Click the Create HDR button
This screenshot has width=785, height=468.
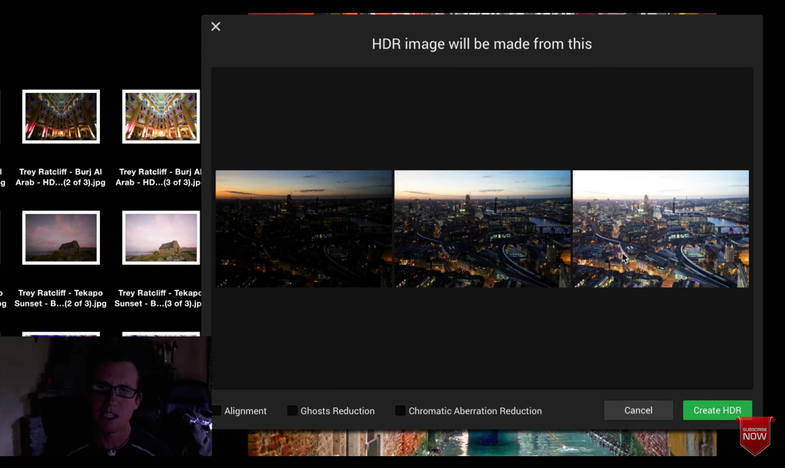coord(717,410)
